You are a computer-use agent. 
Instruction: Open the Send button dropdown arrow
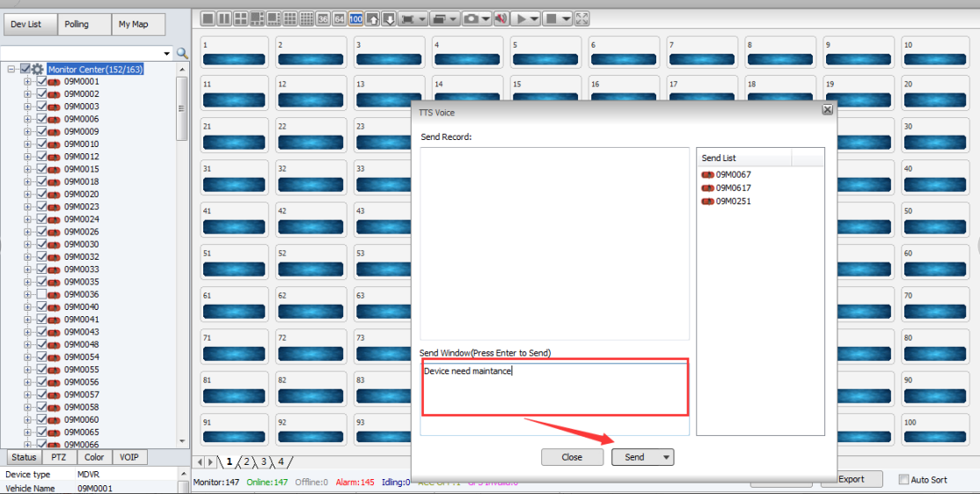[x=666, y=457]
